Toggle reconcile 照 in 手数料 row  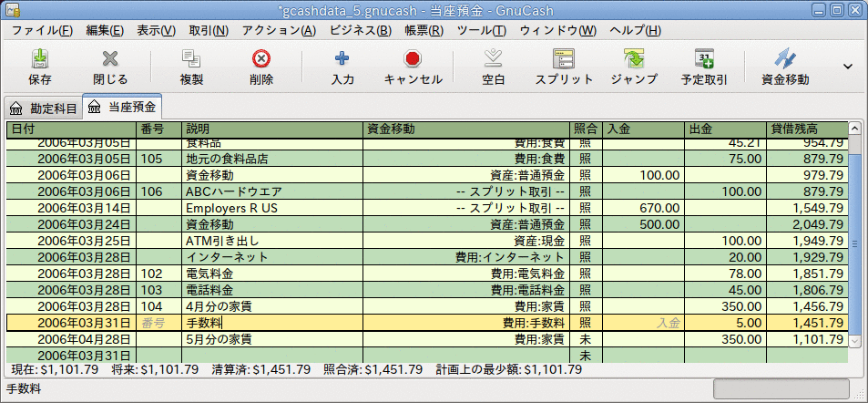586,323
